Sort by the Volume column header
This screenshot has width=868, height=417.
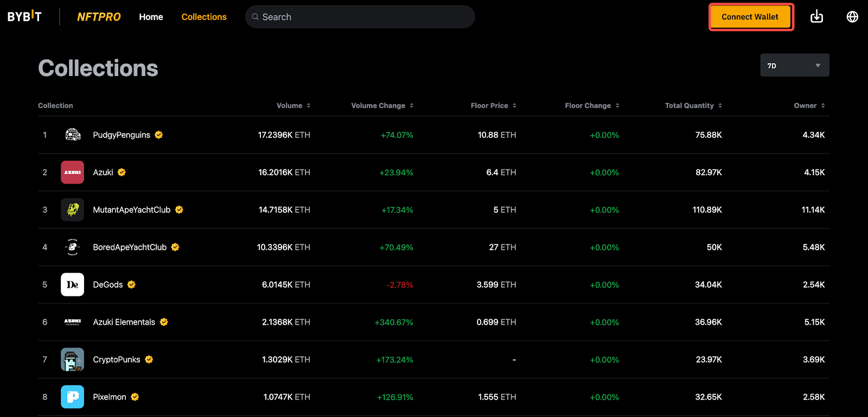tap(293, 105)
